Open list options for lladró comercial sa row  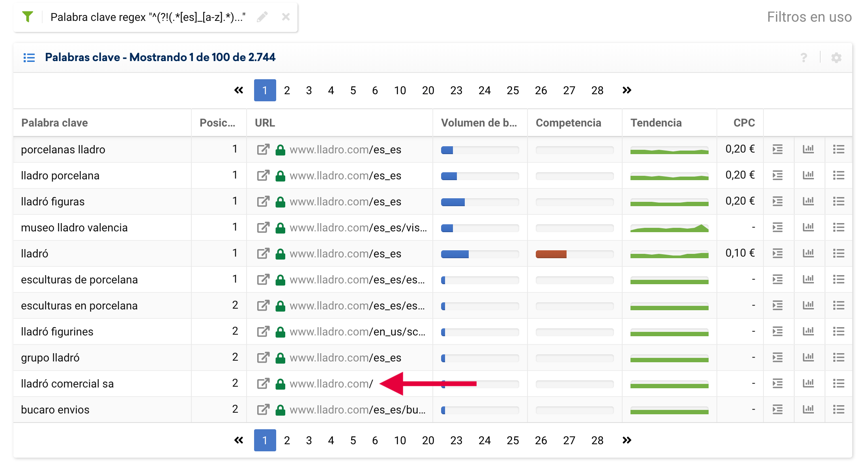[839, 384]
